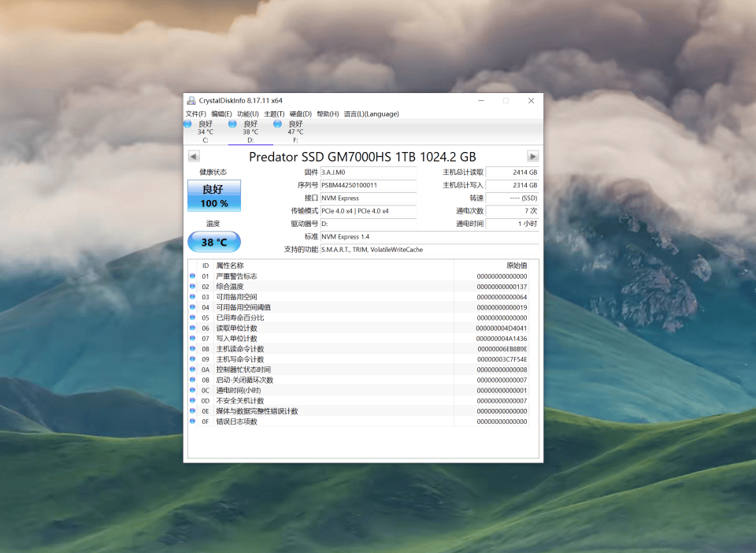Click status dot for attribute 03 可用备用空间
Viewport: 756px width, 553px height.
192,296
